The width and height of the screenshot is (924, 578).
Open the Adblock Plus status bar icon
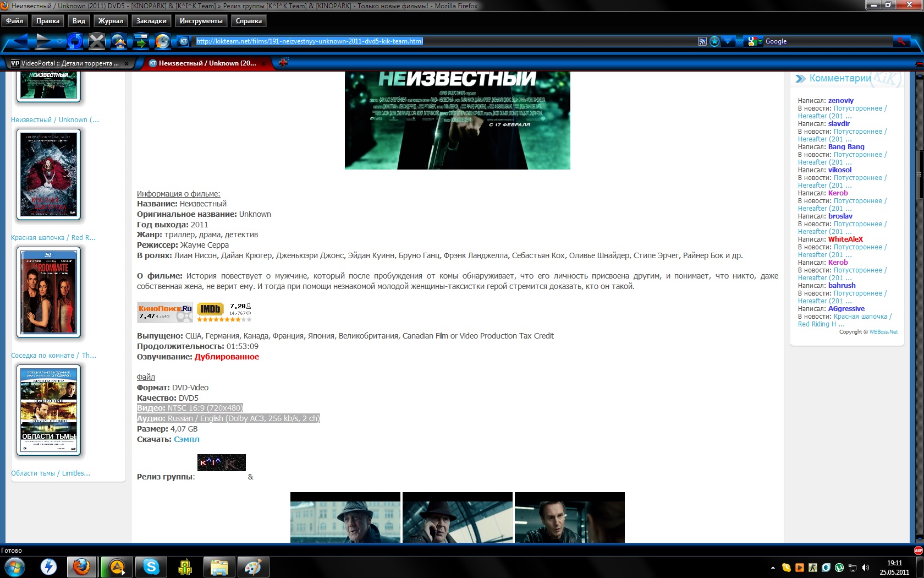coord(918,550)
